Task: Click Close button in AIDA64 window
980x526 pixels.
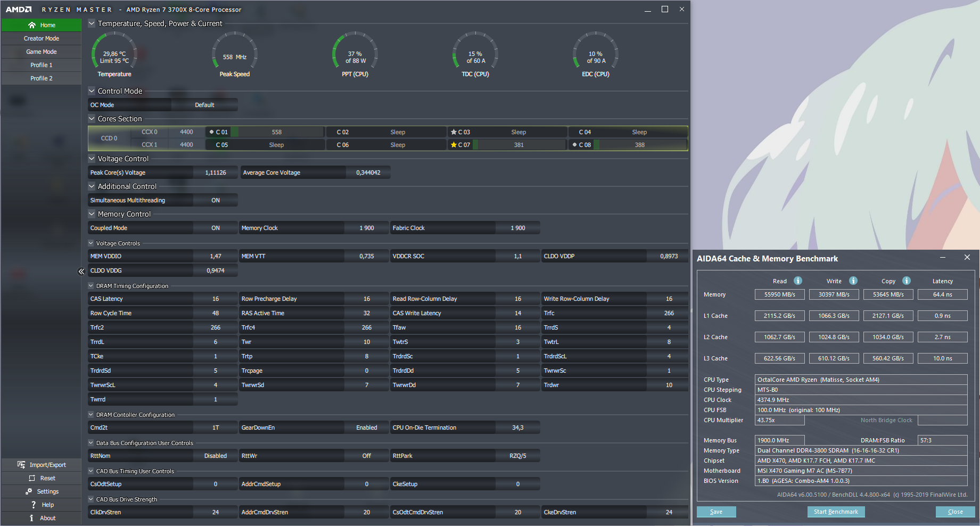Action: click(x=956, y=512)
